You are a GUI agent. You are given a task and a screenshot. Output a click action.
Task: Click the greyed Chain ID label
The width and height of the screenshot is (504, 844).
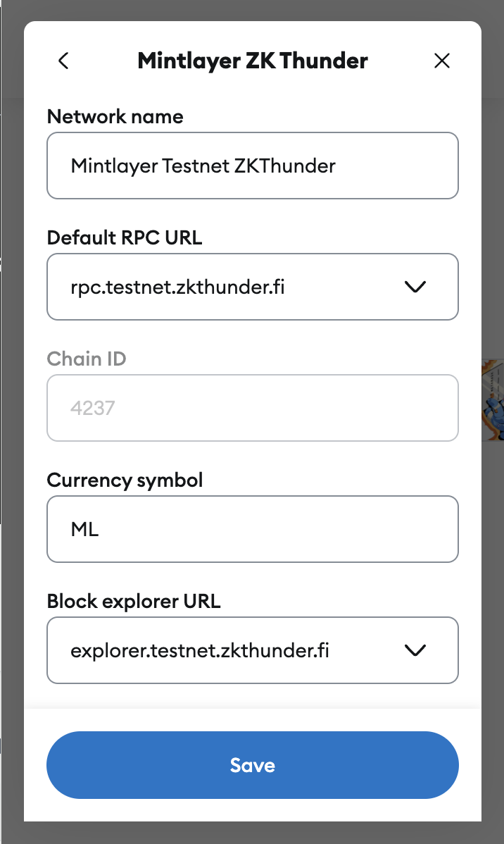tap(86, 359)
